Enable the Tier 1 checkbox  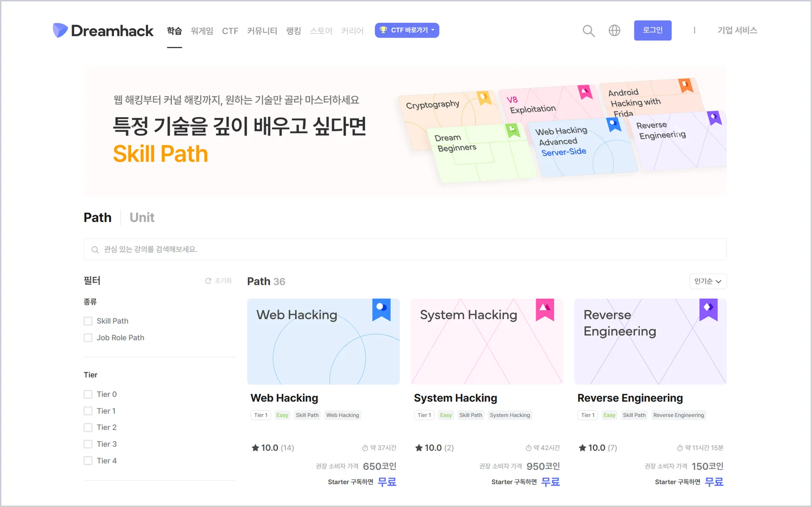(x=88, y=411)
